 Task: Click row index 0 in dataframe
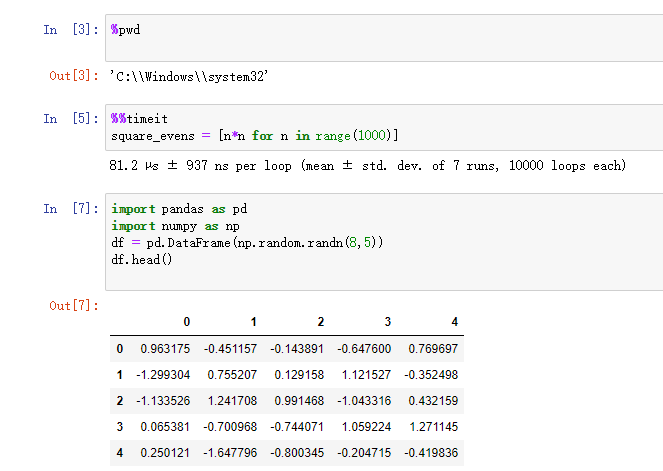[x=120, y=349]
